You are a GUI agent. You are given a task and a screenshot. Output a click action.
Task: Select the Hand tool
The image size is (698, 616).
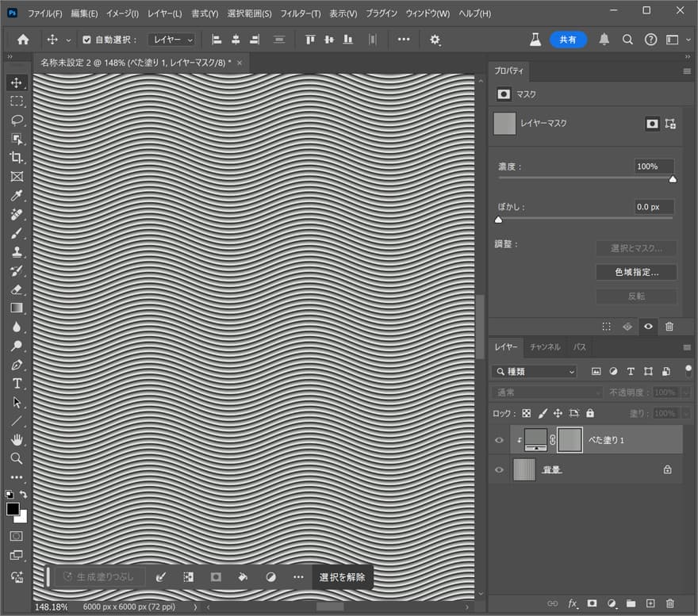tap(17, 440)
